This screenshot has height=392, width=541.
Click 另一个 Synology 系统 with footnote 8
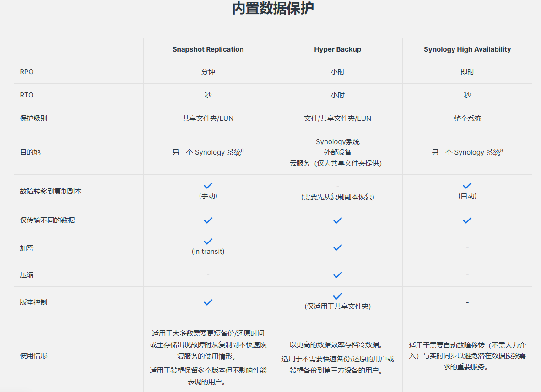pyautogui.click(x=467, y=152)
